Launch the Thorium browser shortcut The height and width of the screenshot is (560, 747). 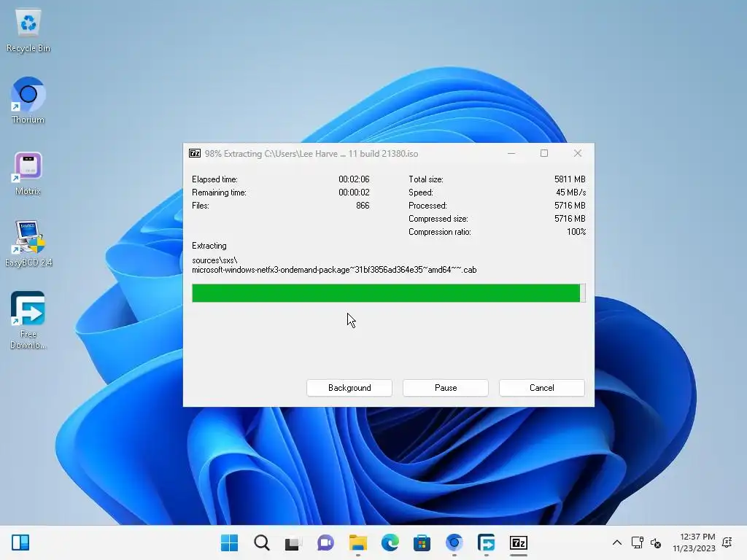point(28,101)
